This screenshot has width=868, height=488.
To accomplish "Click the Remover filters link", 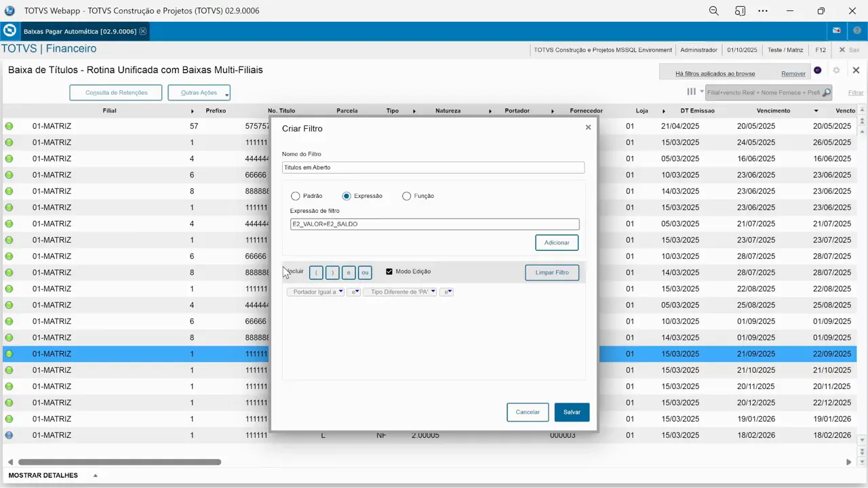I will click(x=793, y=73).
